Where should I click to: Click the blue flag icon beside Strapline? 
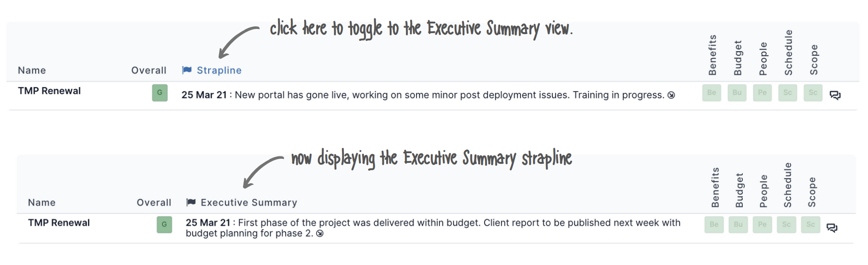click(187, 70)
